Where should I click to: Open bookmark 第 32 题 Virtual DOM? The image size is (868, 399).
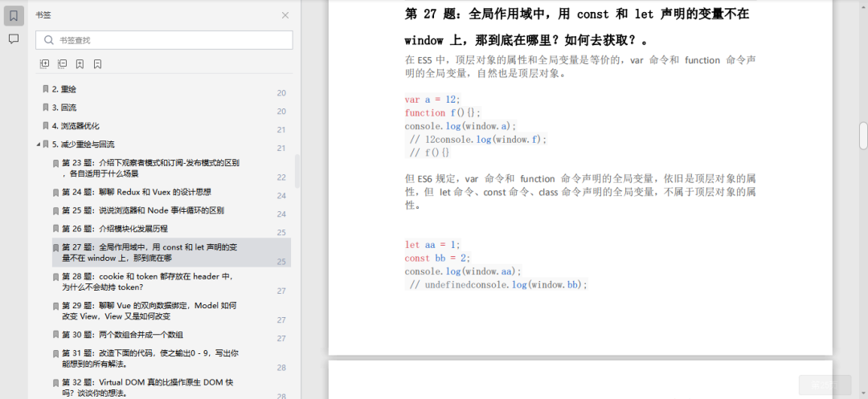point(149,388)
